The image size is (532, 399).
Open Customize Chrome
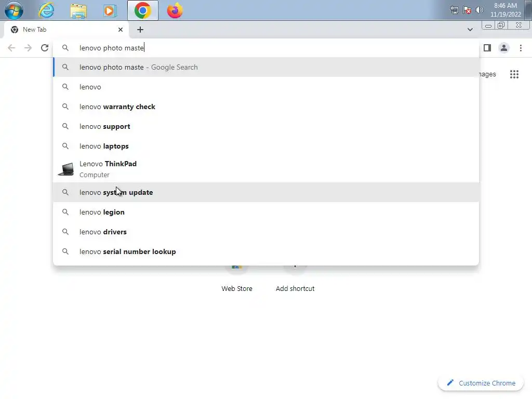click(481, 383)
